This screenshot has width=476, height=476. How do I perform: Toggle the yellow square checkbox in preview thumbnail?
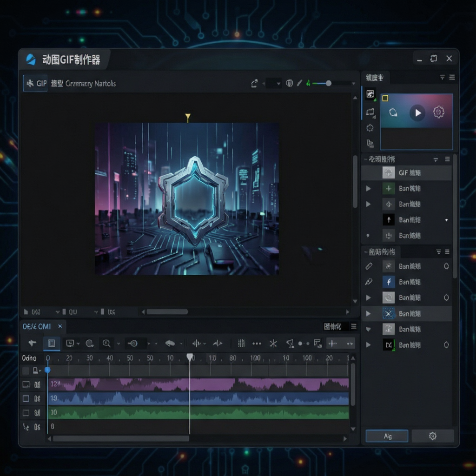coord(385,99)
